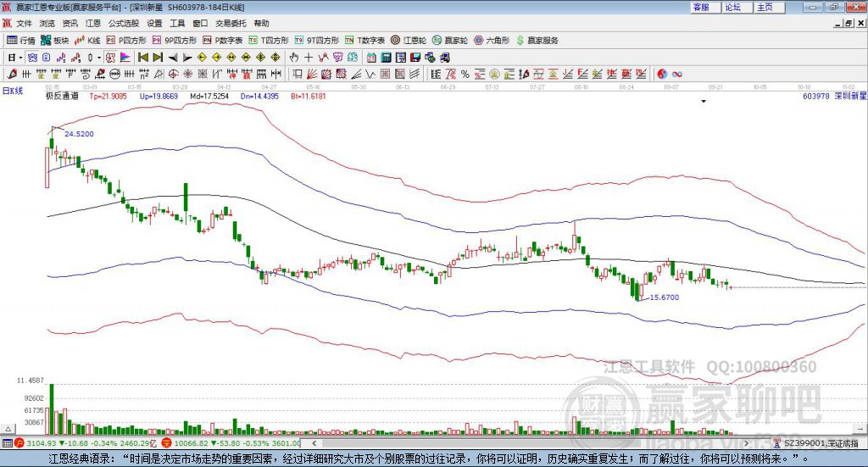Image resolution: width=868 pixels, height=467 pixels.
Task: Click the 24.5200 high price marker
Action: [79, 134]
